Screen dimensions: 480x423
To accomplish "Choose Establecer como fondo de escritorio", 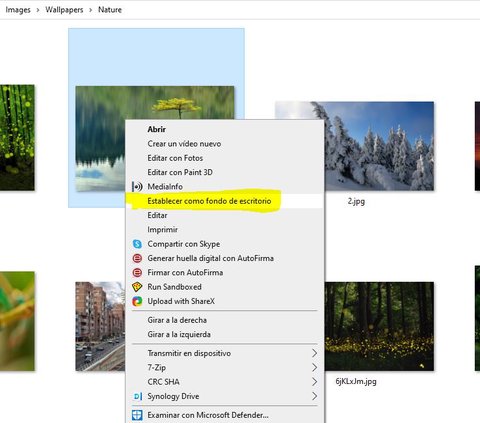I will coord(209,201).
